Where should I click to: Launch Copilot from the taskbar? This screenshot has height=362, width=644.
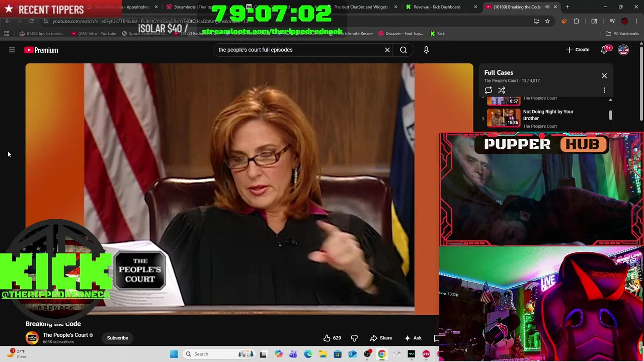click(x=278, y=354)
